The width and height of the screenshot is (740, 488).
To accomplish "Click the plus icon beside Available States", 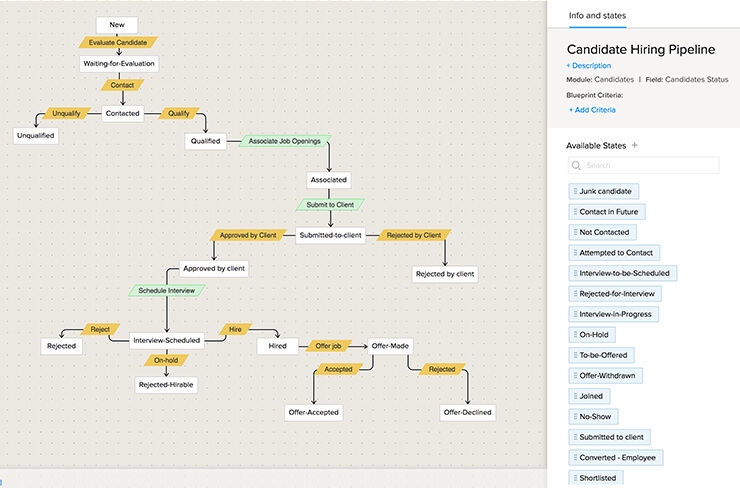I will (x=634, y=145).
